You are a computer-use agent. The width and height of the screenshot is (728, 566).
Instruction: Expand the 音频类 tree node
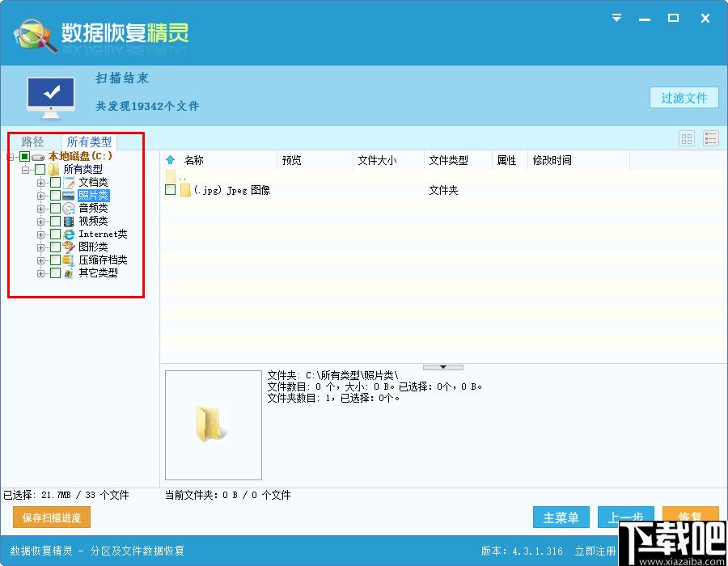[41, 209]
